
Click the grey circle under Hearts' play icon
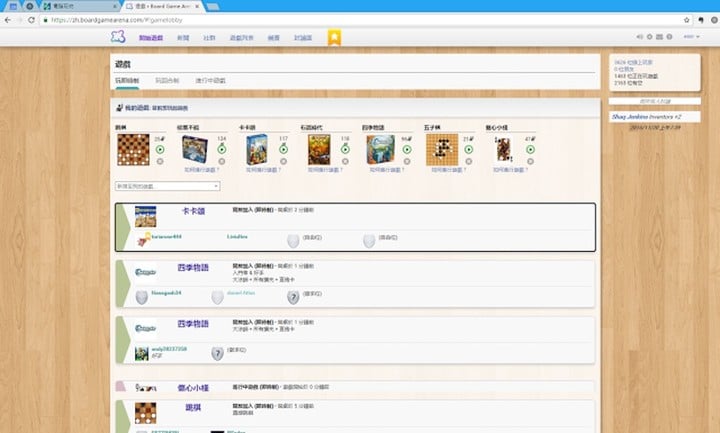(530, 161)
